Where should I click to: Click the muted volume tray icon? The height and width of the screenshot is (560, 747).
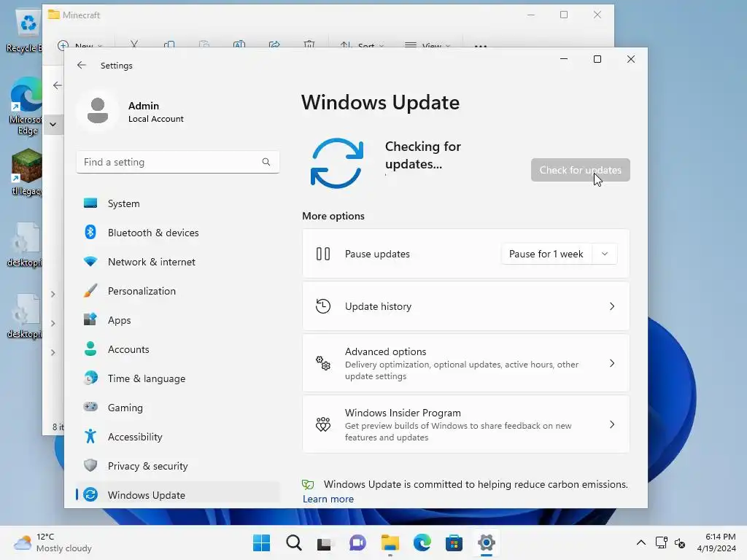[680, 542]
